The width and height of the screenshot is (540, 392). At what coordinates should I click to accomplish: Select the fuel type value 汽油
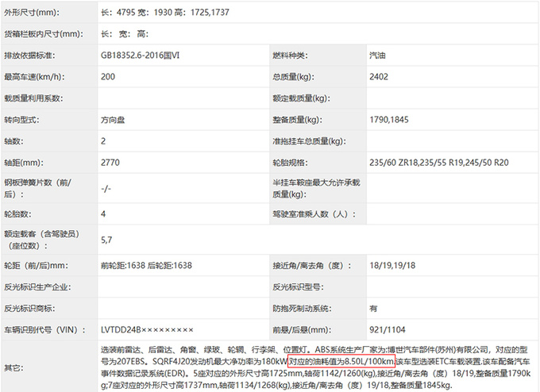377,56
